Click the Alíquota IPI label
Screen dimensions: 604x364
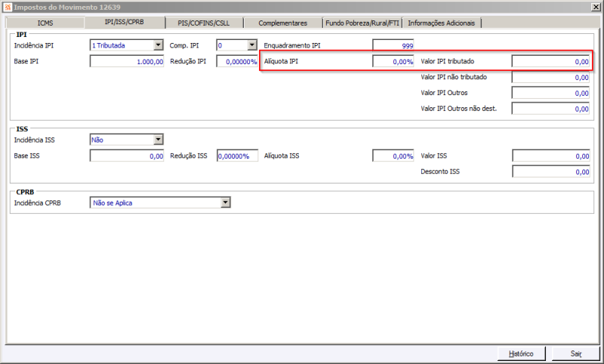(x=281, y=61)
